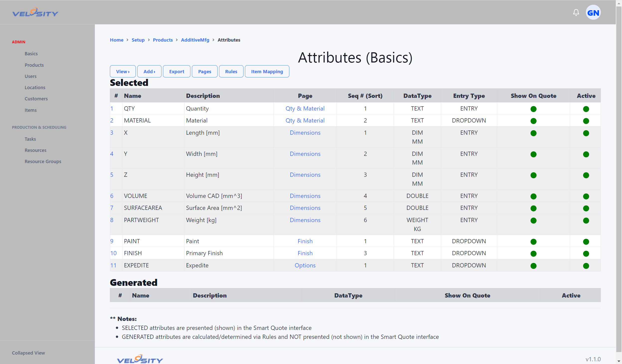Open Basics in the Admin sidebar
622x364 pixels.
pyautogui.click(x=31, y=54)
